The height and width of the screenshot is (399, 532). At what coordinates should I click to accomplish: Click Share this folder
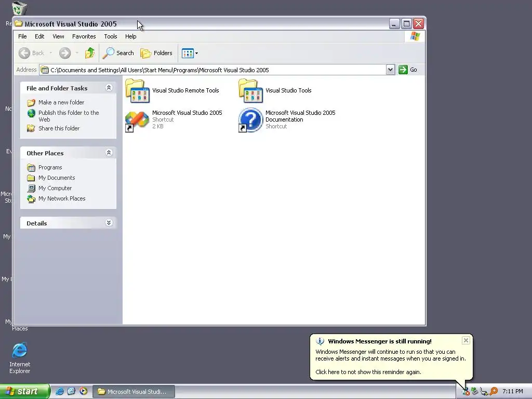tap(59, 128)
